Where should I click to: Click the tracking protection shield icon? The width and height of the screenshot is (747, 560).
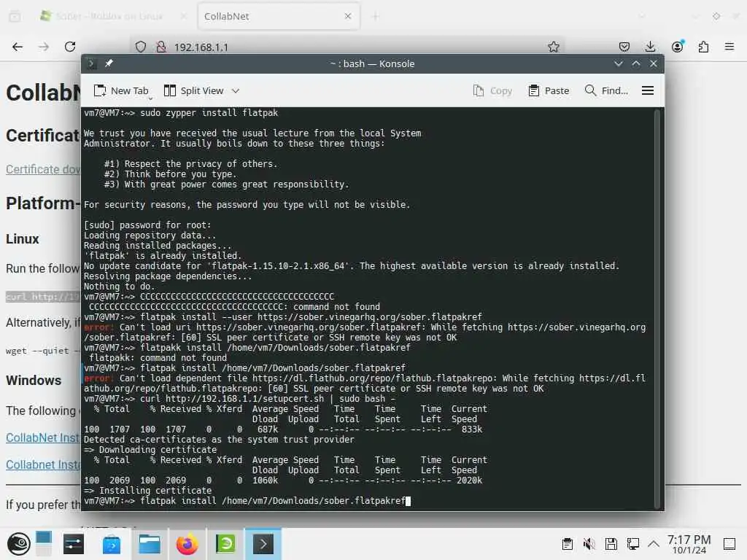[x=141, y=47]
